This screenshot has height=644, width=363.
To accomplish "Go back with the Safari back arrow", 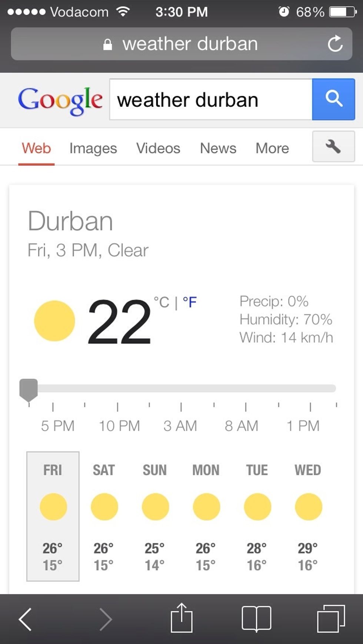I will pos(25,619).
